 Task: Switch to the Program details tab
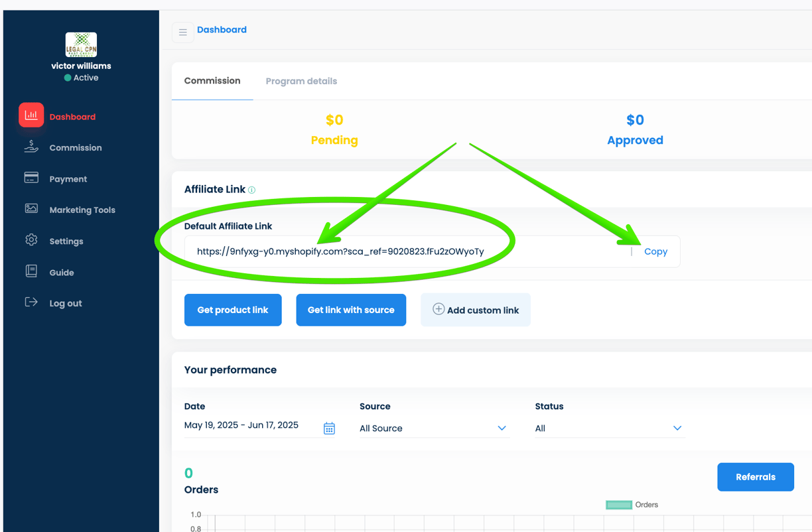301,81
